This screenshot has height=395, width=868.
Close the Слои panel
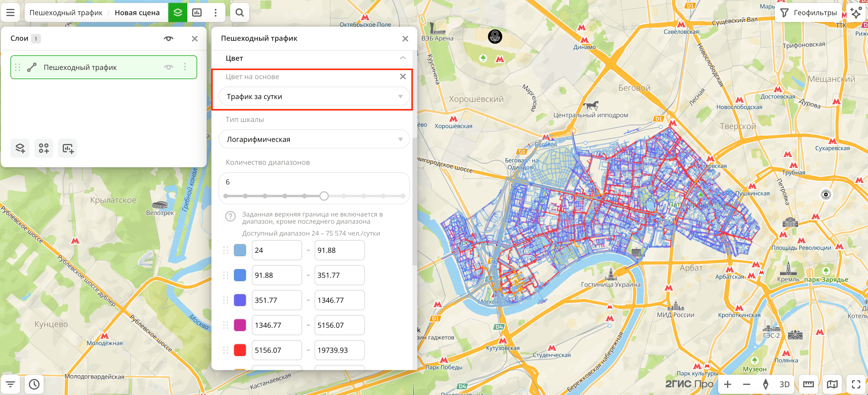pos(195,38)
